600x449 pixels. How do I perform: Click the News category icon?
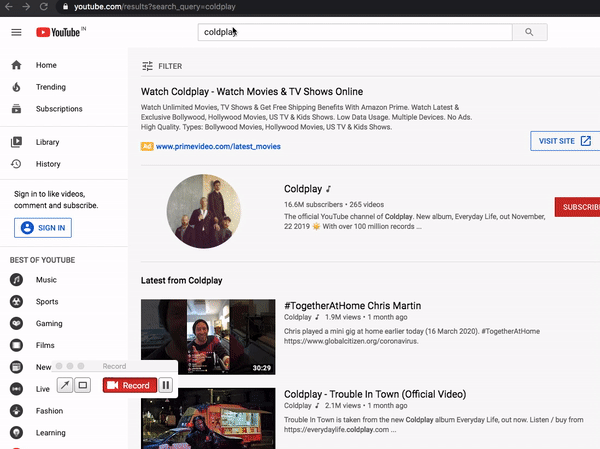tap(16, 367)
